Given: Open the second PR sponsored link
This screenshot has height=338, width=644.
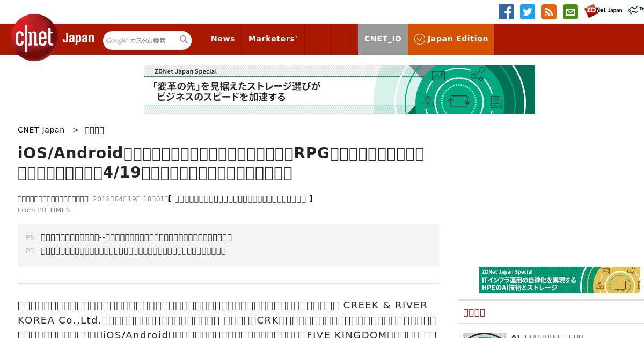Looking at the screenshot, I should click(133, 251).
